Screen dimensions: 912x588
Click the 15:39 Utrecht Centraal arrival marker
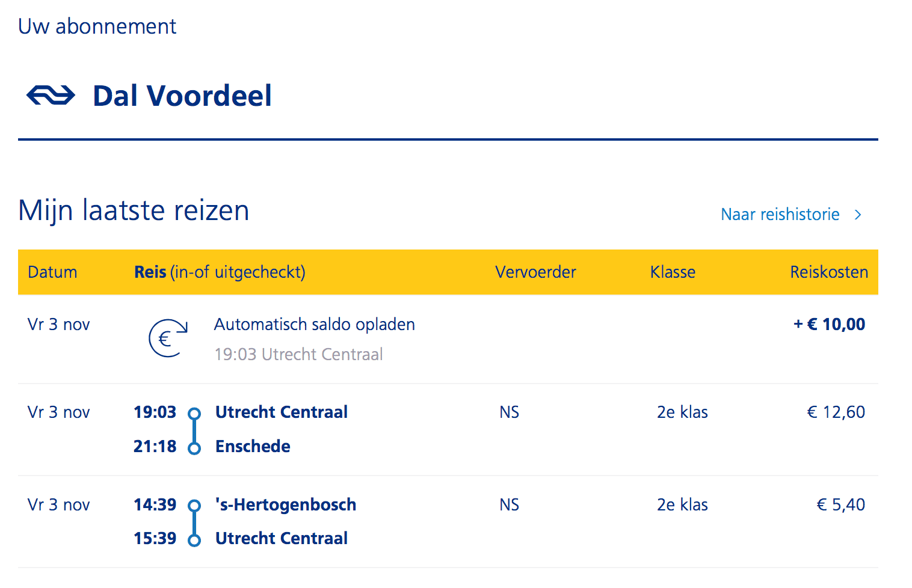coord(194,541)
